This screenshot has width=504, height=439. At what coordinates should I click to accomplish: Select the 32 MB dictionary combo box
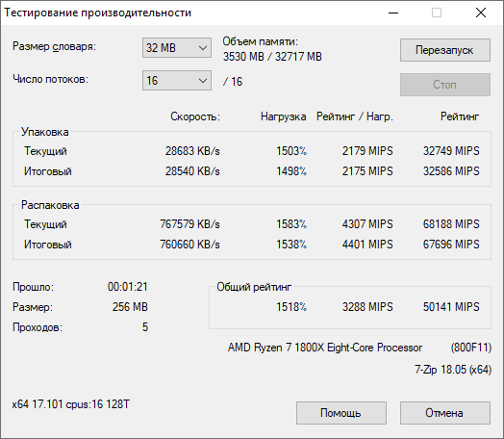point(177,48)
